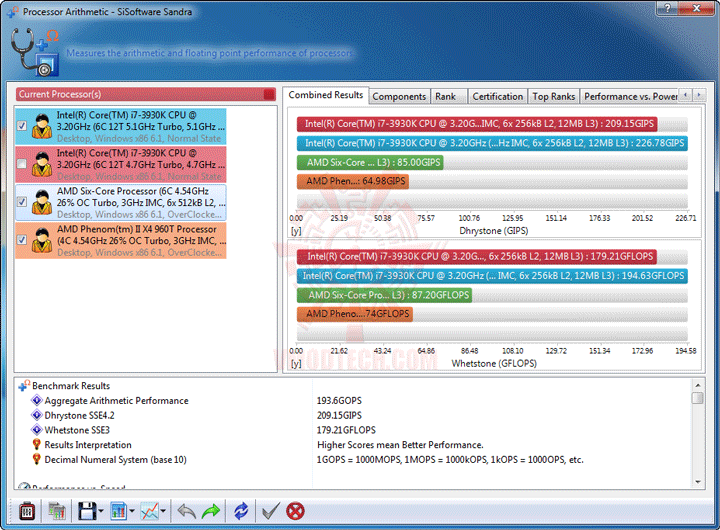The height and width of the screenshot is (530, 720).
Task: Click results list scrollbar up arrow
Action: coord(698,385)
